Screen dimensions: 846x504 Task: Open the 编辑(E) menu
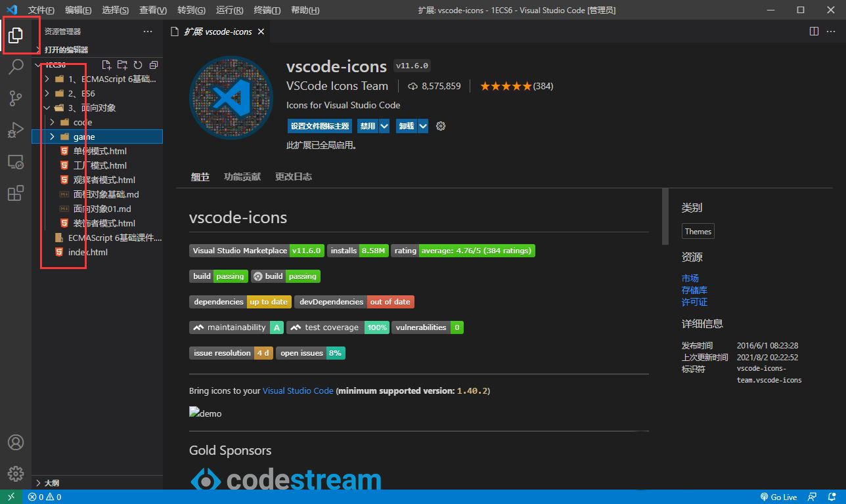tap(79, 10)
